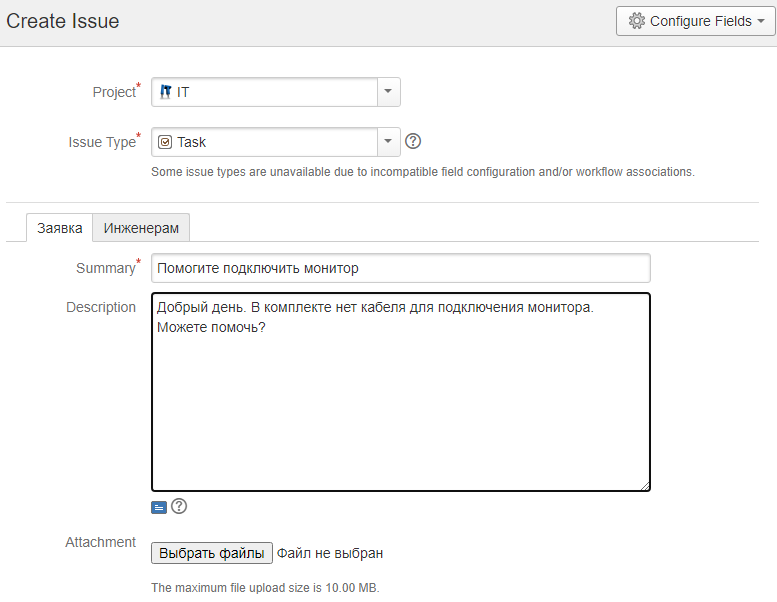Expand the Project dropdown arrow
This screenshot has height=602, width=777.
click(388, 92)
